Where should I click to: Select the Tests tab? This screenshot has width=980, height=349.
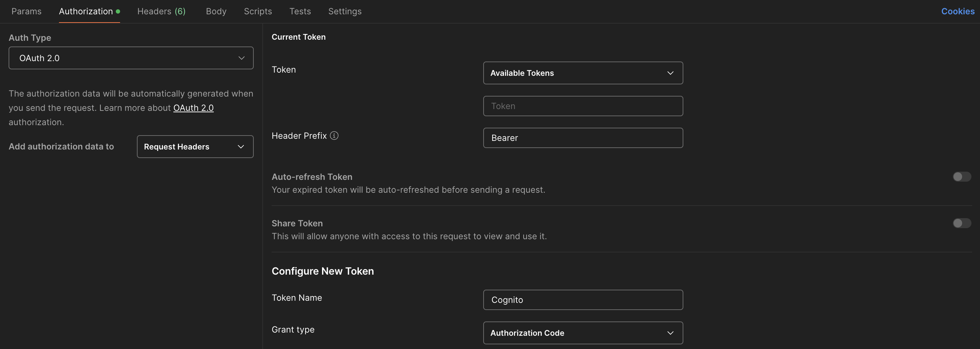tap(300, 11)
